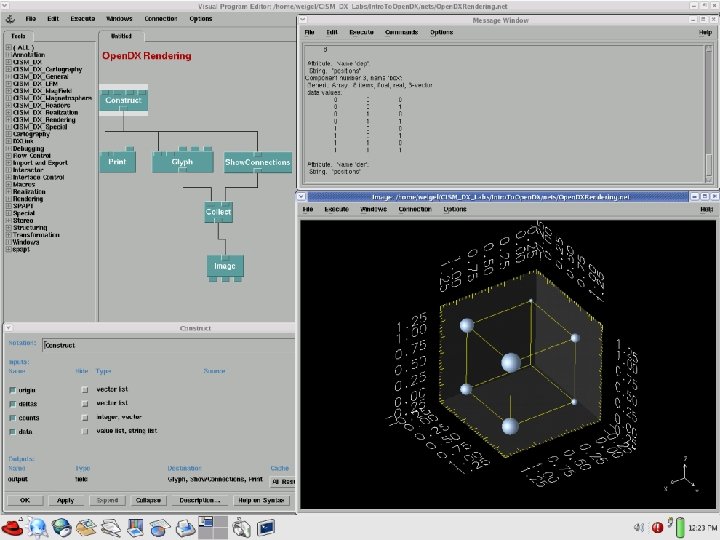Expand the Windows tools category
This screenshot has width=720, height=540.
pos(8,242)
